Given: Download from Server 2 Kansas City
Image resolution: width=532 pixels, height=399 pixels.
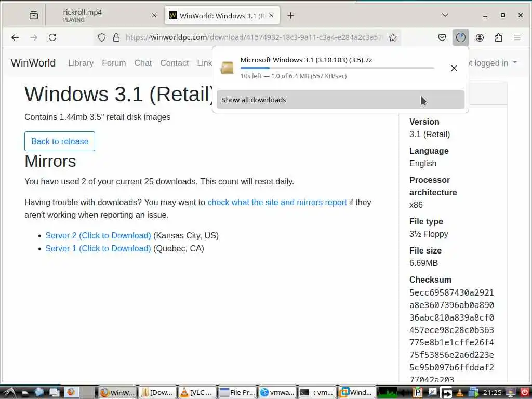Looking at the screenshot, I should coord(98,235).
